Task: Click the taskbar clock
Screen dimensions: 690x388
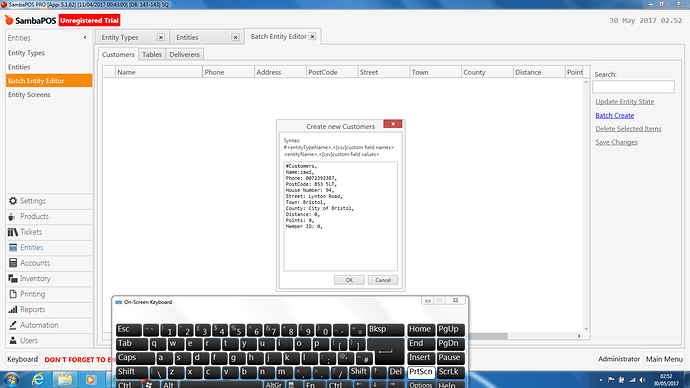Action: (x=666, y=380)
